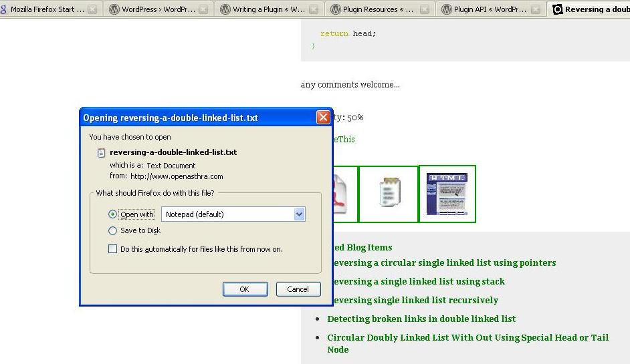
Task: Click the 'Text Document' file type label
Action: pyautogui.click(x=171, y=166)
